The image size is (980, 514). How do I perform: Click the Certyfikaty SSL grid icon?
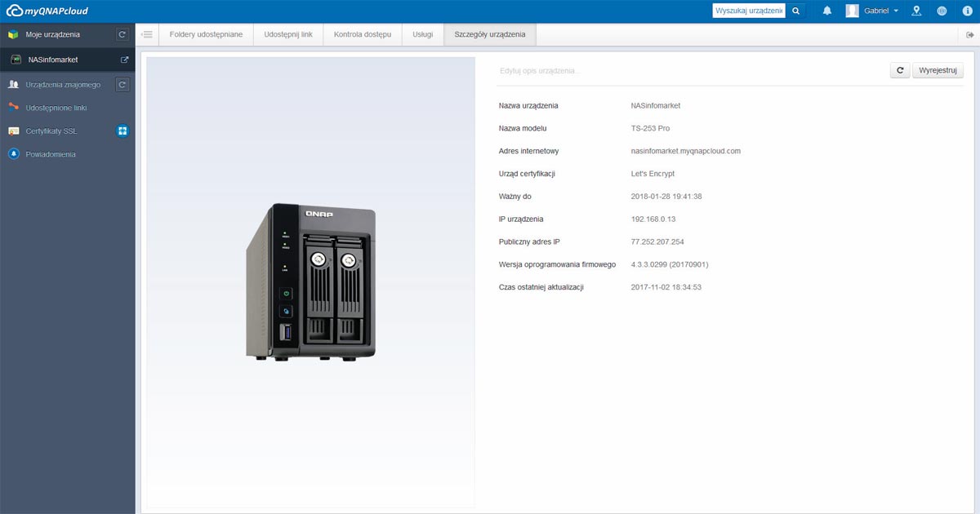point(122,131)
